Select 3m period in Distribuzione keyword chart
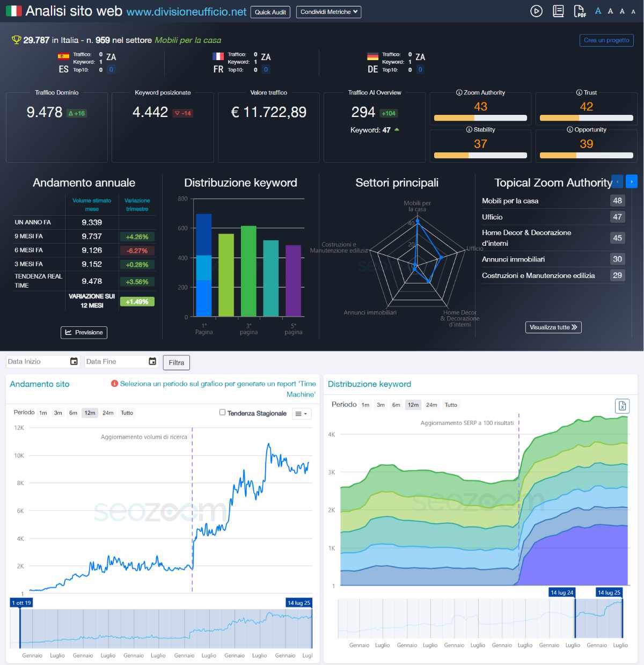The height and width of the screenshot is (665, 644). click(x=380, y=405)
